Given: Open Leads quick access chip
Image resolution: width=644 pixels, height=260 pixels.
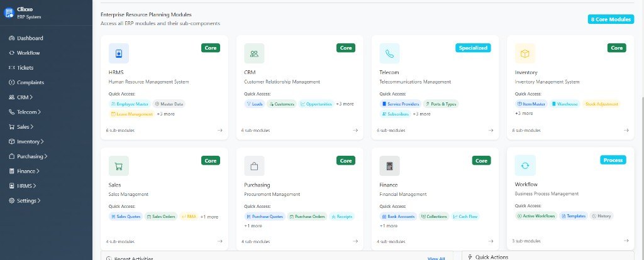Looking at the screenshot, I should 255,104.
